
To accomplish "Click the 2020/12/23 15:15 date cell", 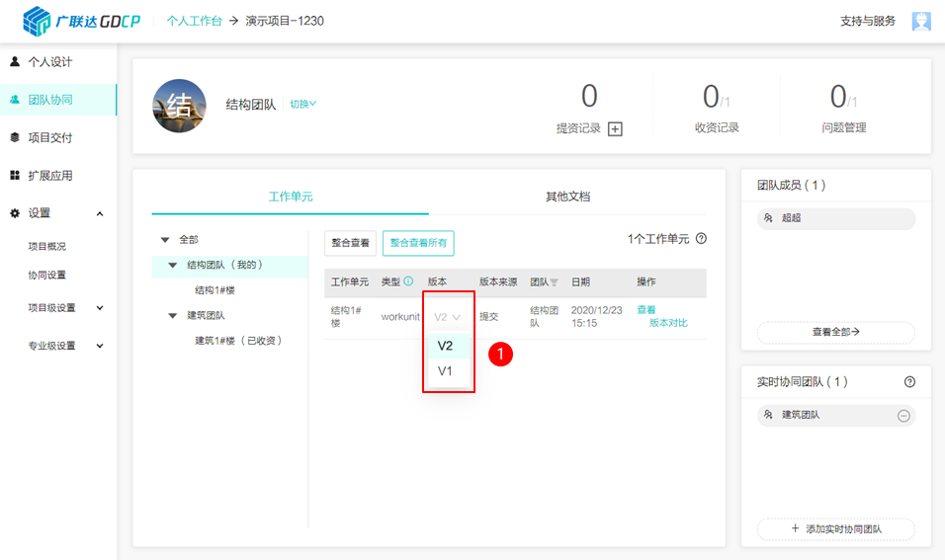I will pyautogui.click(x=597, y=317).
